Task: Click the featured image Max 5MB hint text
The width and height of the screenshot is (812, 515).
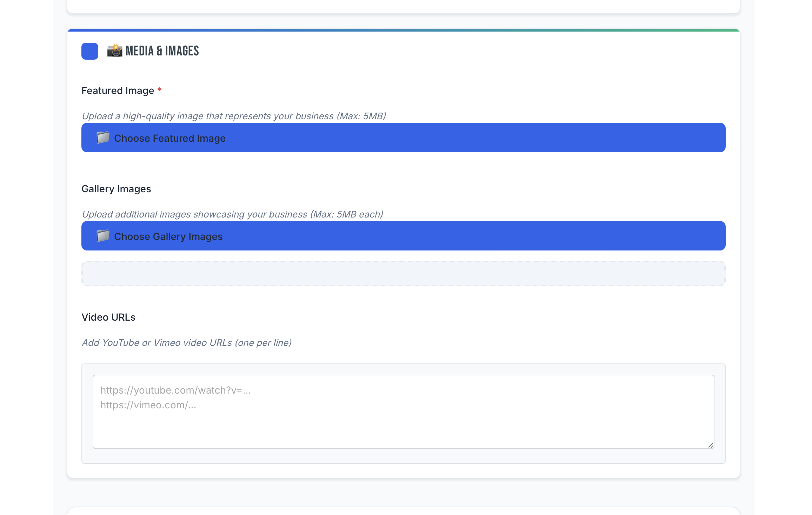Action: (234, 116)
